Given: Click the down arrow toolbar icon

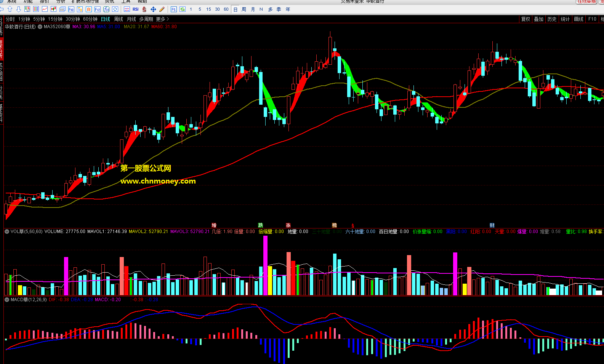Looking at the screenshot, I should 18,9.
